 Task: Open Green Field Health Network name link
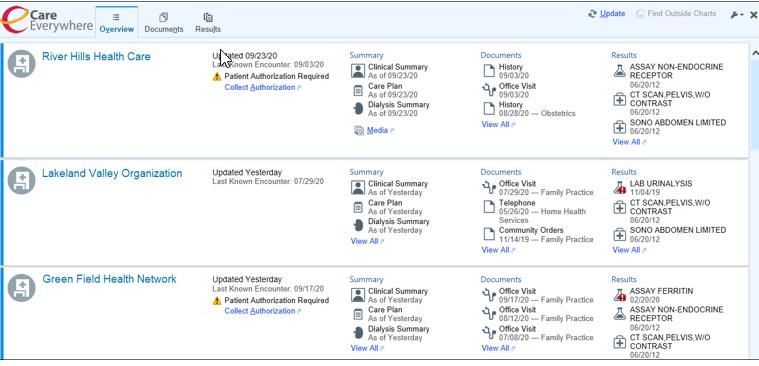coord(109,279)
